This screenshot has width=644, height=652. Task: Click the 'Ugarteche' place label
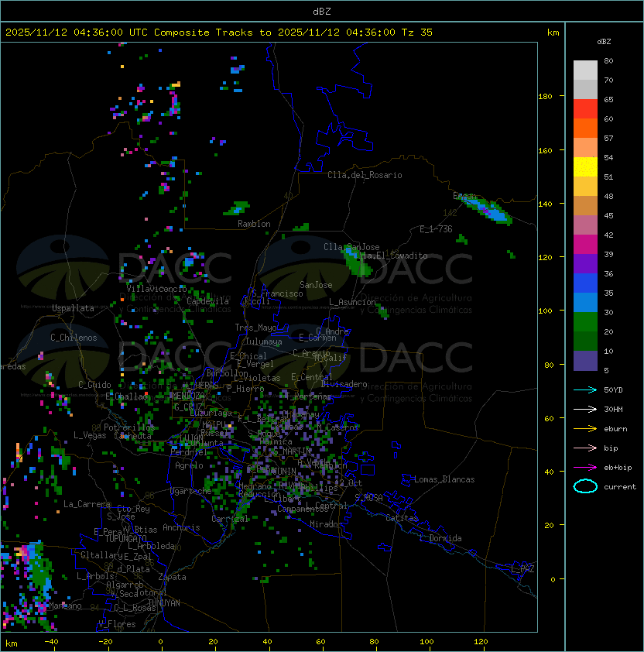tap(191, 491)
